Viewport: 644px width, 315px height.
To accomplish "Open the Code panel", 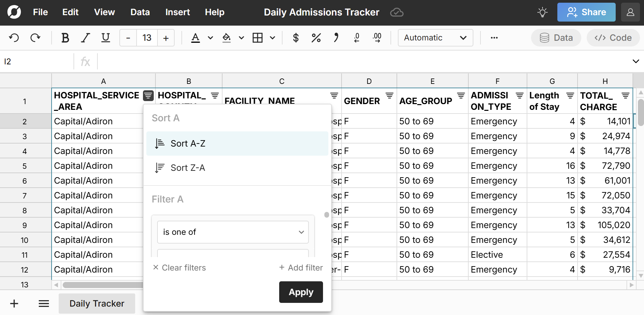I will (x=613, y=38).
